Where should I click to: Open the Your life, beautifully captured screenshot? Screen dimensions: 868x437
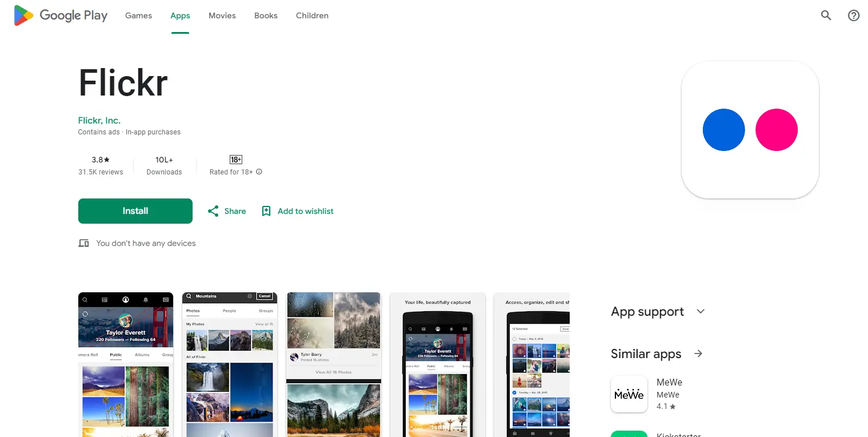(x=438, y=365)
